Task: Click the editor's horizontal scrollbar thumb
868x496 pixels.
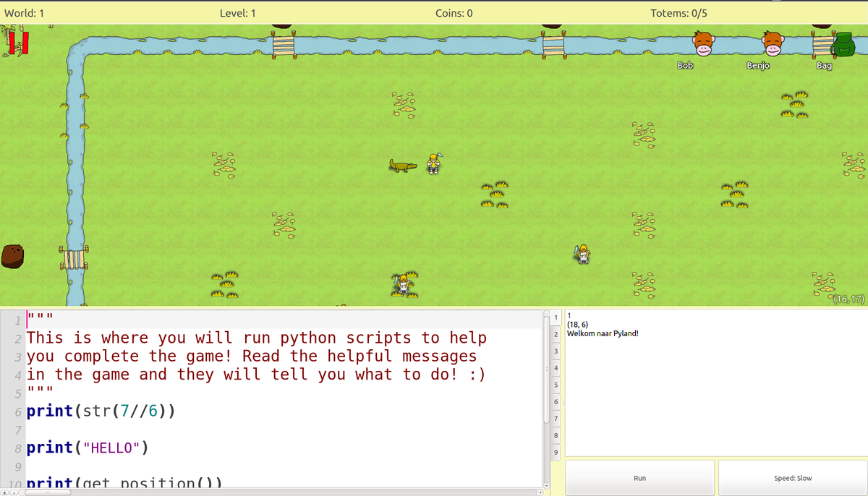Action: [x=48, y=492]
